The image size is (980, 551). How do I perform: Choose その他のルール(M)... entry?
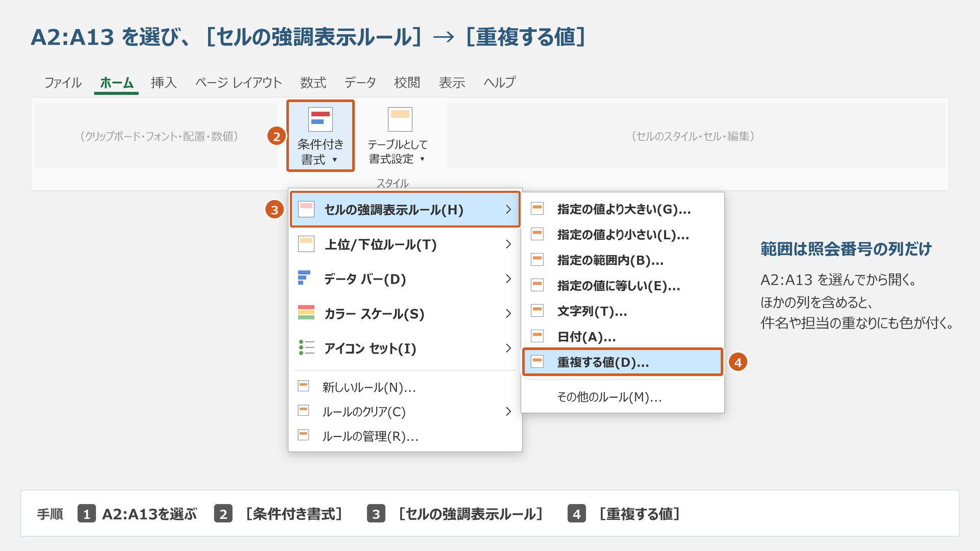click(x=622, y=397)
